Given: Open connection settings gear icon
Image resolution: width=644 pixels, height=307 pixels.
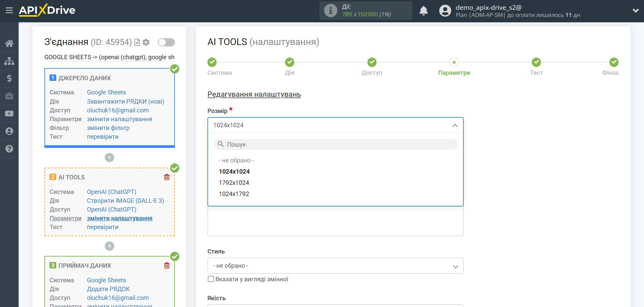Looking at the screenshot, I should [x=146, y=42].
